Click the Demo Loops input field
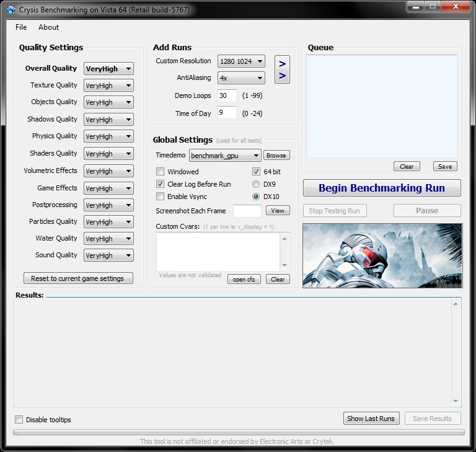 227,95
